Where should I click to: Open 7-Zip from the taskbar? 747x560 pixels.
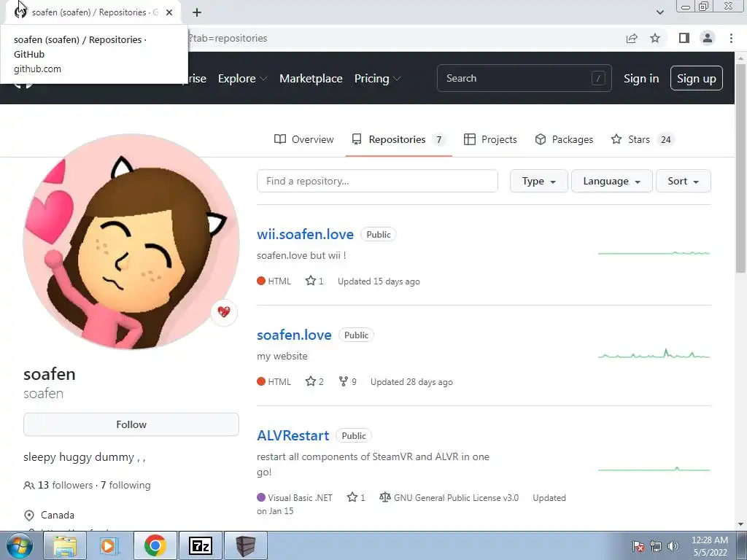pos(200,545)
